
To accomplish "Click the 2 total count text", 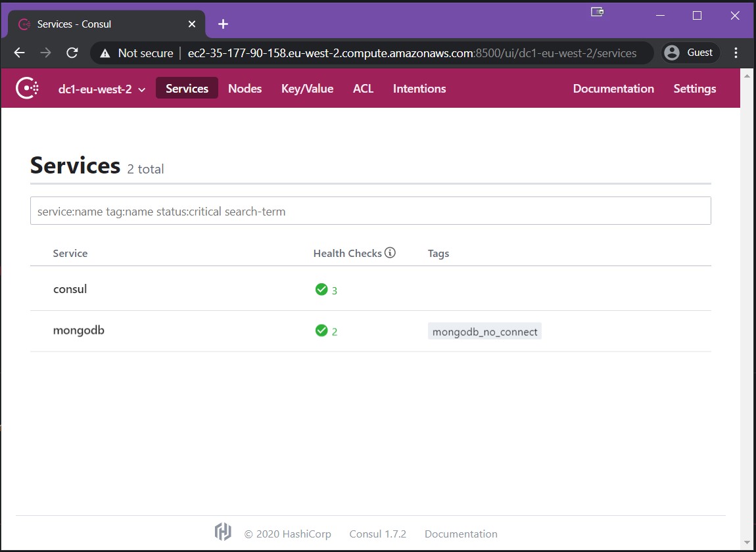I will click(145, 169).
